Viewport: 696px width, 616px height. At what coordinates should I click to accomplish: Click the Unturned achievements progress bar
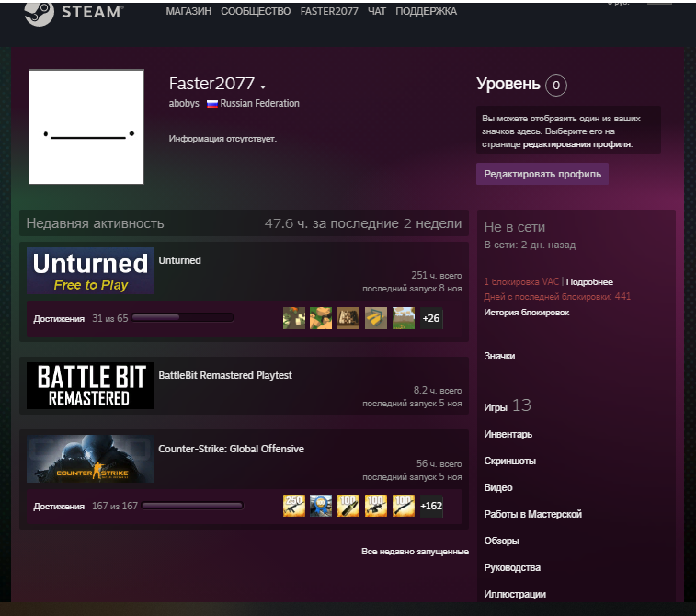[x=182, y=318]
